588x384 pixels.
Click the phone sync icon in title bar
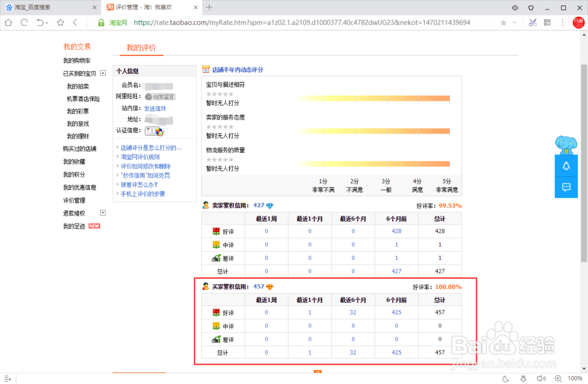pyautogui.click(x=515, y=8)
